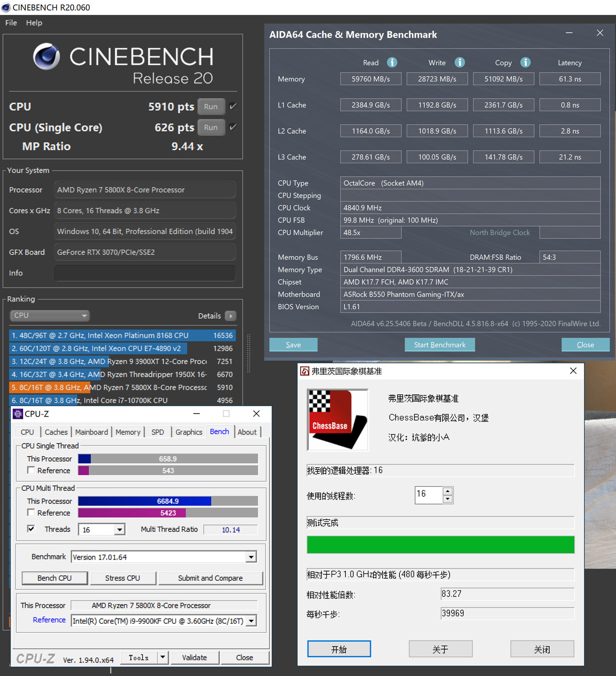This screenshot has height=676, width=616.
Task: Open the File menu in Cinebench
Action: pyautogui.click(x=11, y=23)
